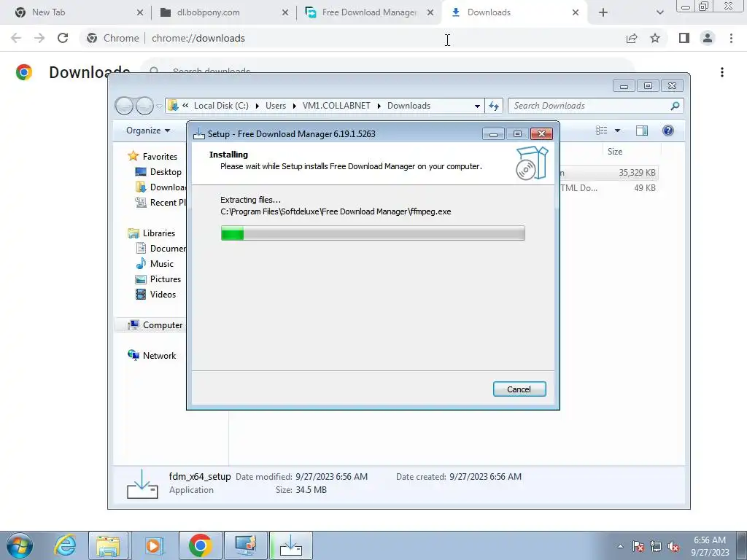Open Explorer help
Screen dimensions: 747x560
pos(668,131)
